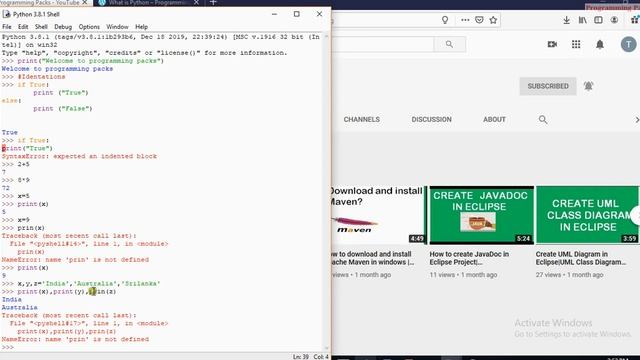Viewport: 640px width, 360px height.
Task: Switch to the ABOUT tab
Action: pyautogui.click(x=494, y=120)
